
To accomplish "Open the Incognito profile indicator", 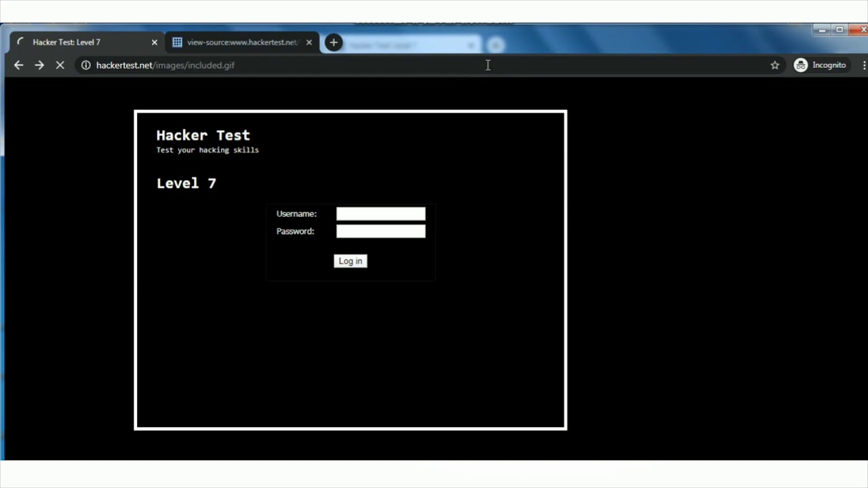I will (x=821, y=65).
